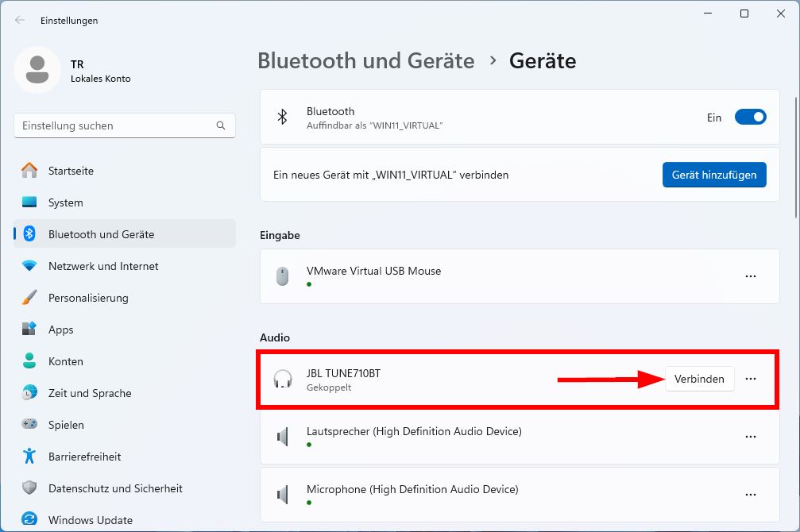Select the Personalisierung brush icon
Image resolution: width=800 pixels, height=532 pixels.
[x=29, y=298]
